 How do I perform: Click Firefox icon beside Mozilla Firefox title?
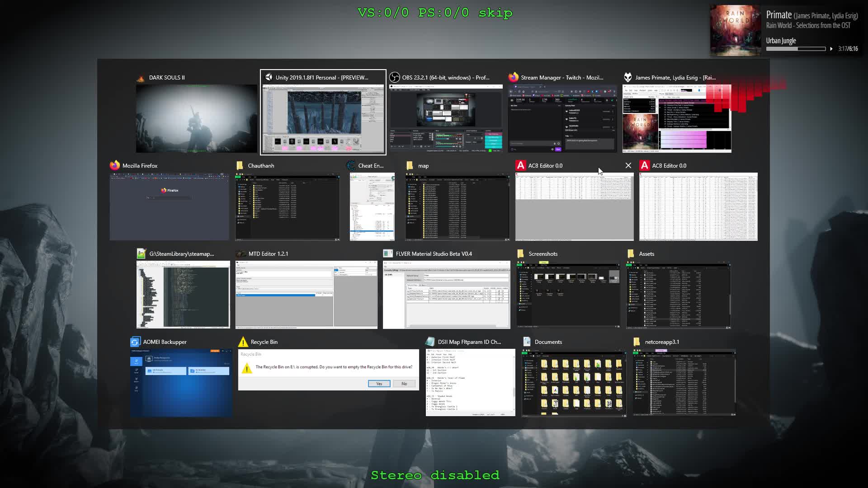coord(115,165)
